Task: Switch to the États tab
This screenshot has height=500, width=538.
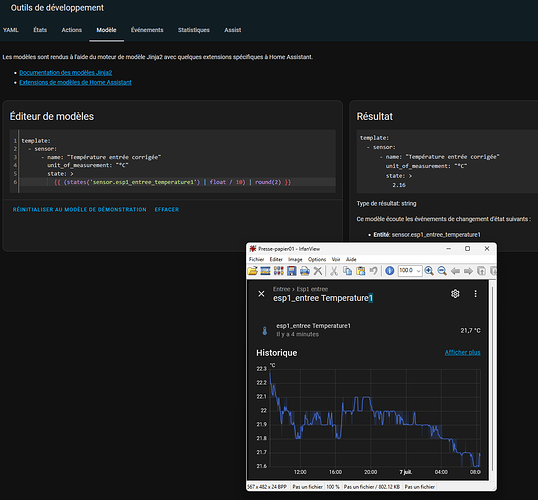Action: [40, 30]
